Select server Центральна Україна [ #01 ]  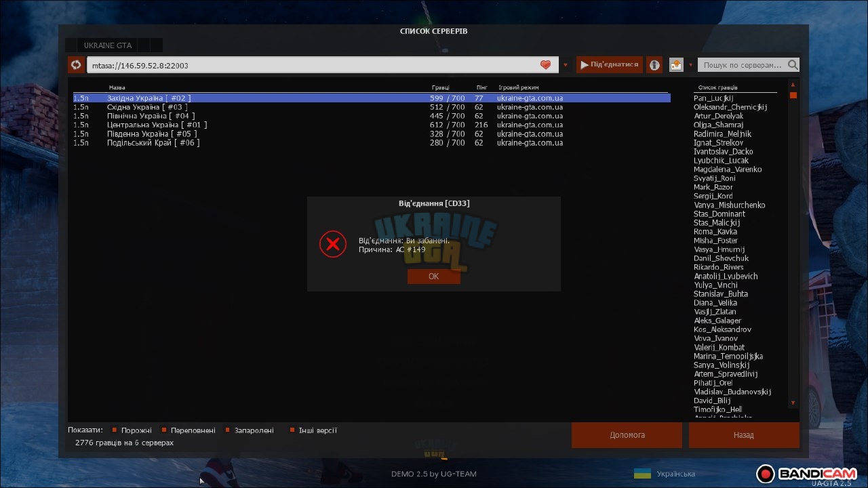(372, 125)
